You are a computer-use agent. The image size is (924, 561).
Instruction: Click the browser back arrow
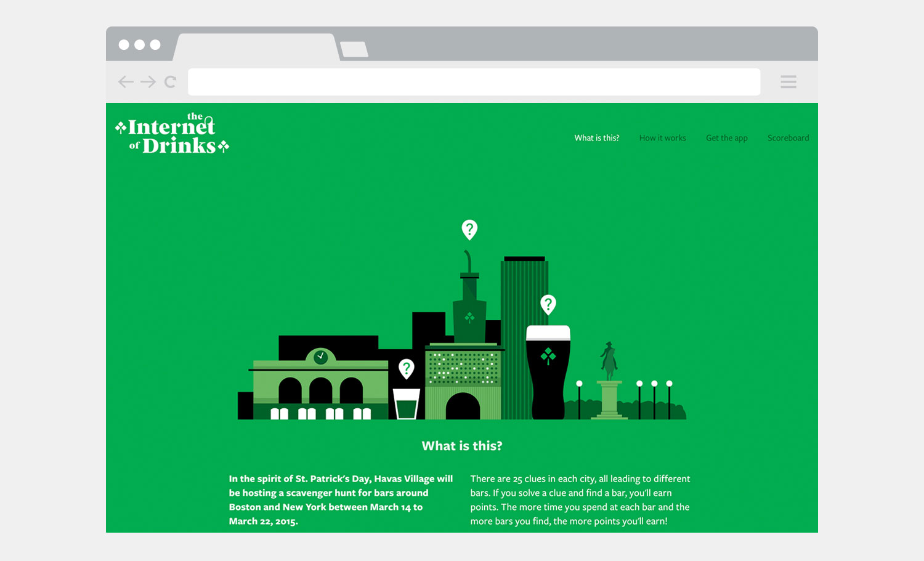click(x=126, y=82)
